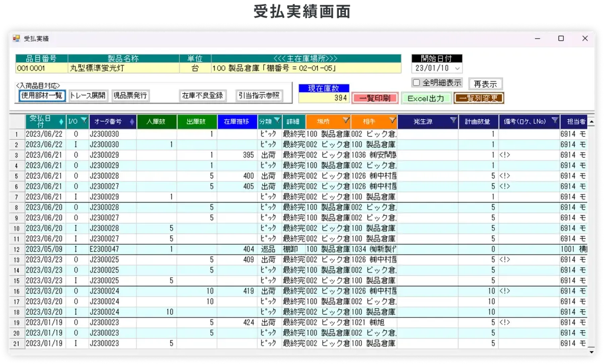Image resolution: width=604 pixels, height=364 pixels.
Task: Open the 相手 column filter funnel
Action: point(391,121)
